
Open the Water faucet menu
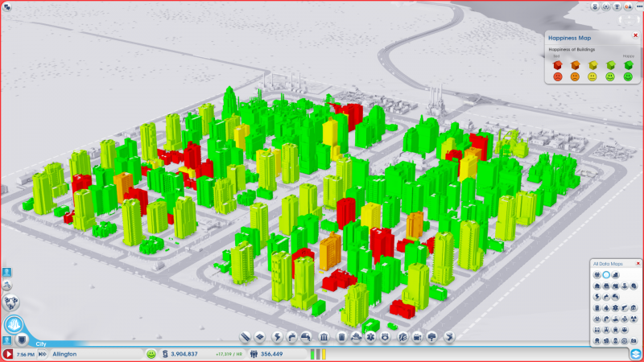(x=291, y=337)
